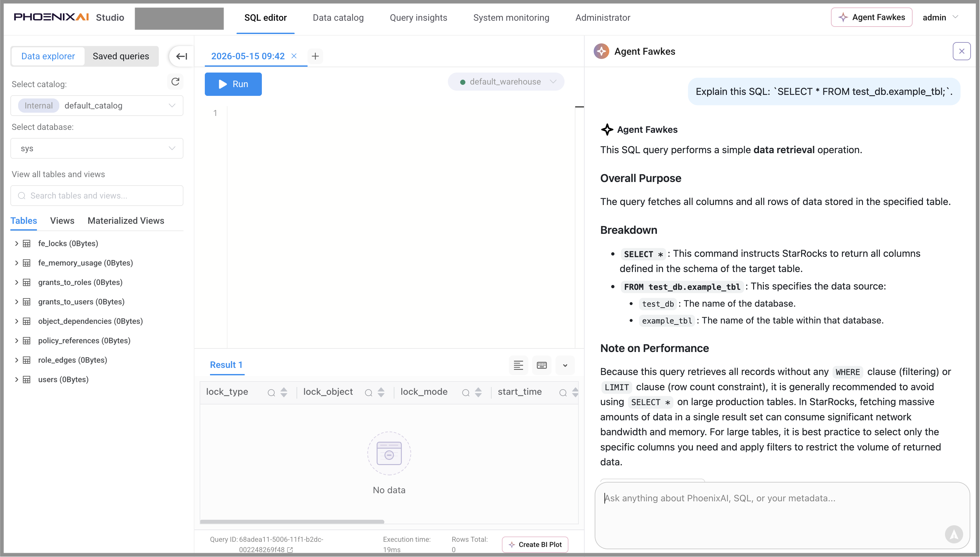
Task: Select the Views tab
Action: pyautogui.click(x=62, y=221)
